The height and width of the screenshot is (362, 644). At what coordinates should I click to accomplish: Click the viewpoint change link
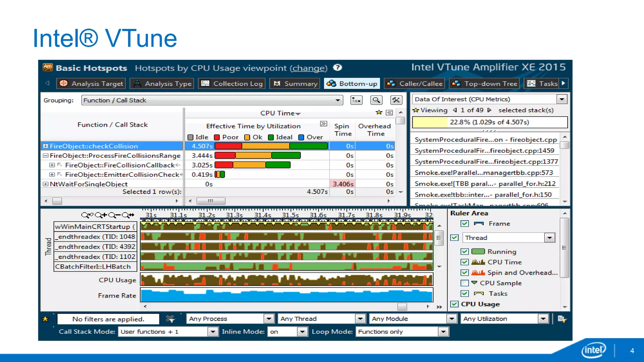pos(308,68)
